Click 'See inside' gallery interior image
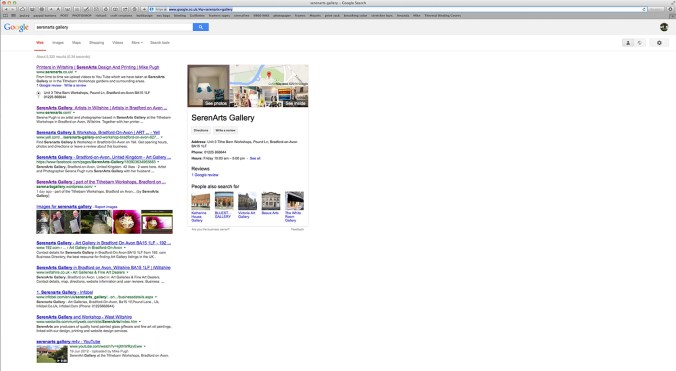The height and width of the screenshot is (371, 676). tap(269, 97)
